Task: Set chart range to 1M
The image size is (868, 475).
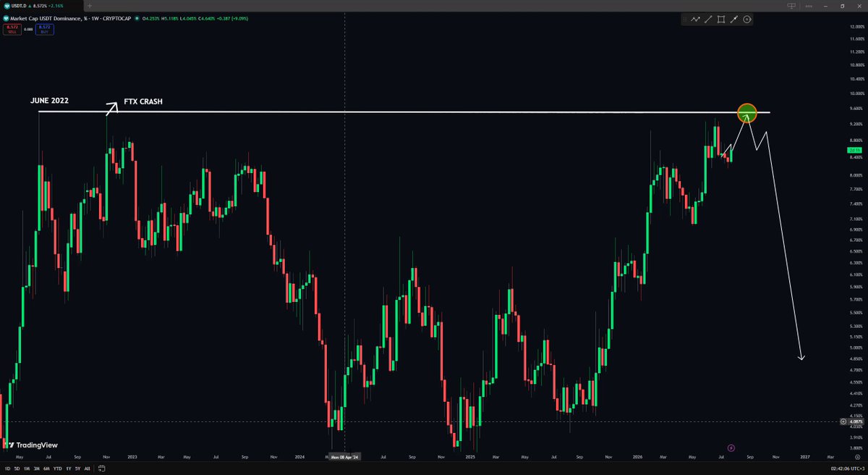Action: [x=27, y=469]
